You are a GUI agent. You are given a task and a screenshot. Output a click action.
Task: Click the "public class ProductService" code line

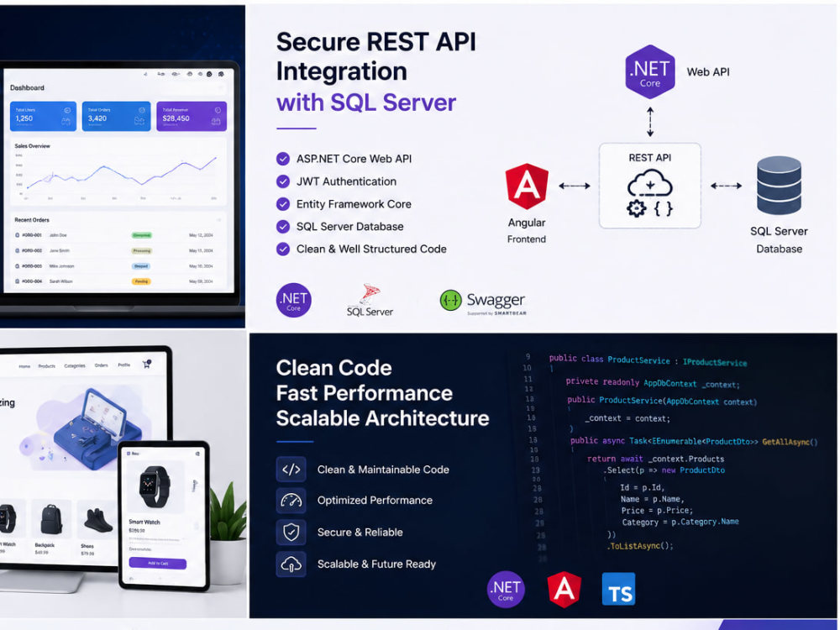(x=648, y=360)
